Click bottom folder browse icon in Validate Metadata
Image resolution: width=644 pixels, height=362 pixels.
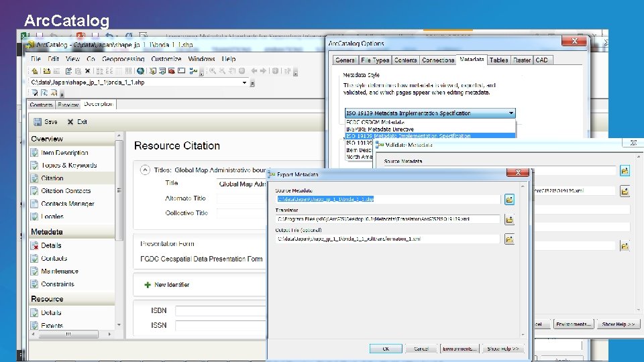(x=625, y=246)
